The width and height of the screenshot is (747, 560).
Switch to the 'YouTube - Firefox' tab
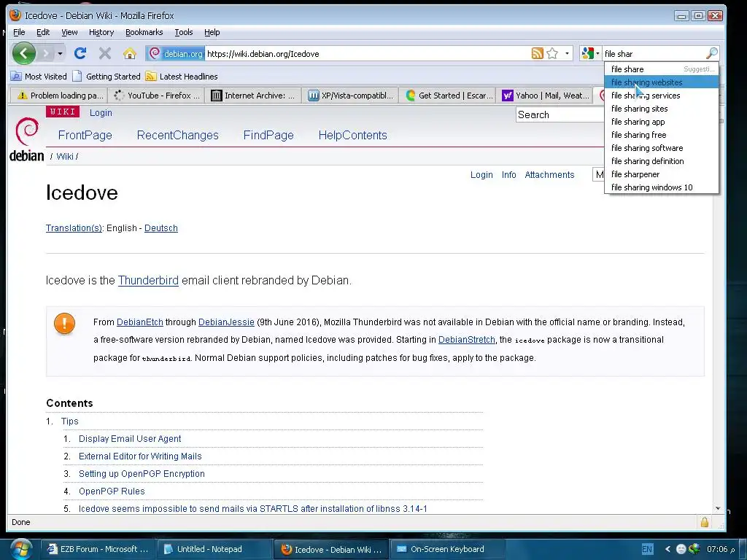click(x=157, y=96)
